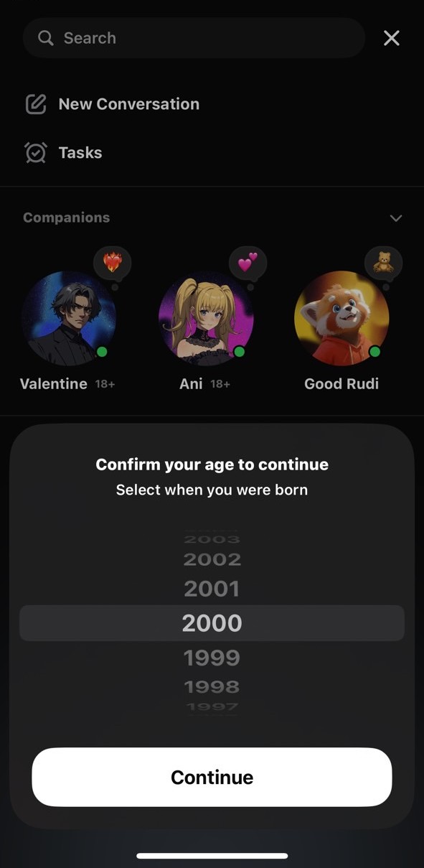Select birth year 2001 in picker
The image size is (424, 868).
click(x=212, y=587)
